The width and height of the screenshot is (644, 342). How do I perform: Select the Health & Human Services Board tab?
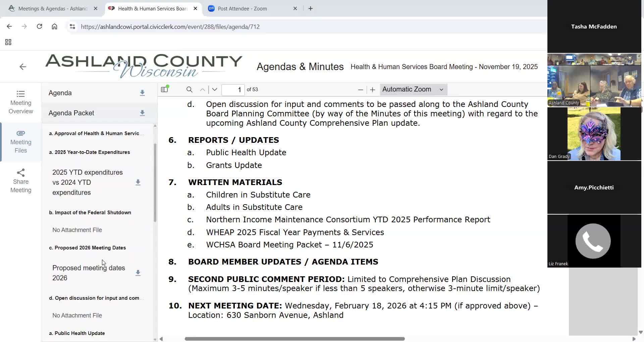coord(153,8)
